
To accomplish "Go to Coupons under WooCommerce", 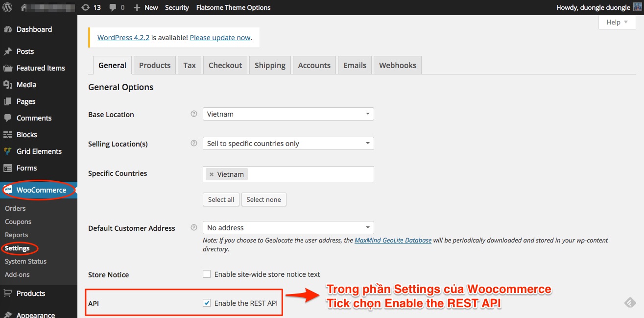I will [x=18, y=221].
